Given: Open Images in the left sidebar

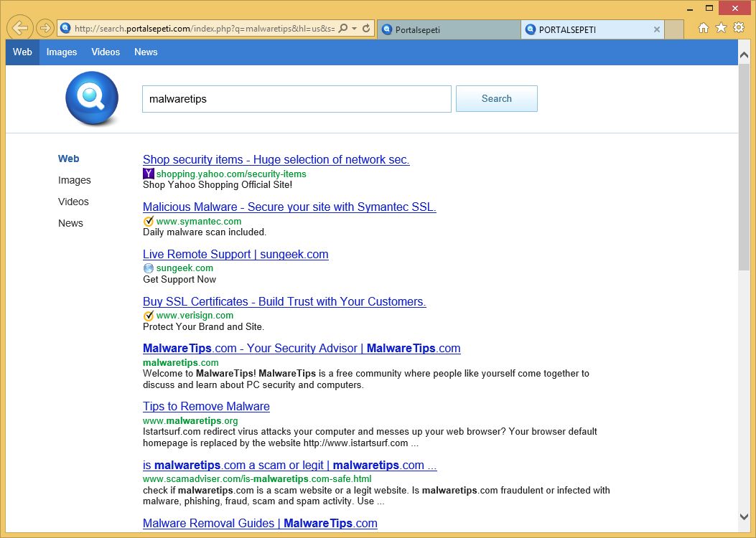Looking at the screenshot, I should click(74, 180).
